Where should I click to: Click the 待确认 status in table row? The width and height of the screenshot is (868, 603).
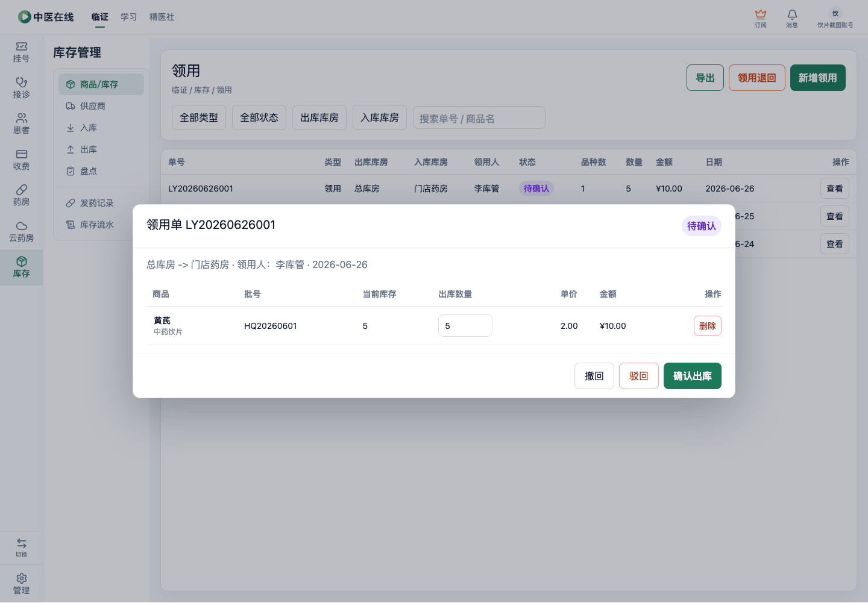point(536,189)
